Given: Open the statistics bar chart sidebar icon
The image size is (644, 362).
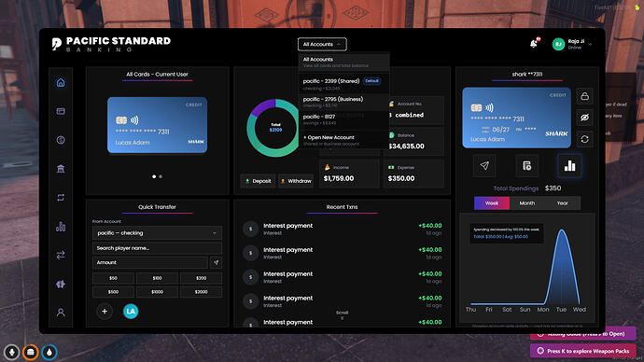Looking at the screenshot, I should (x=61, y=226).
